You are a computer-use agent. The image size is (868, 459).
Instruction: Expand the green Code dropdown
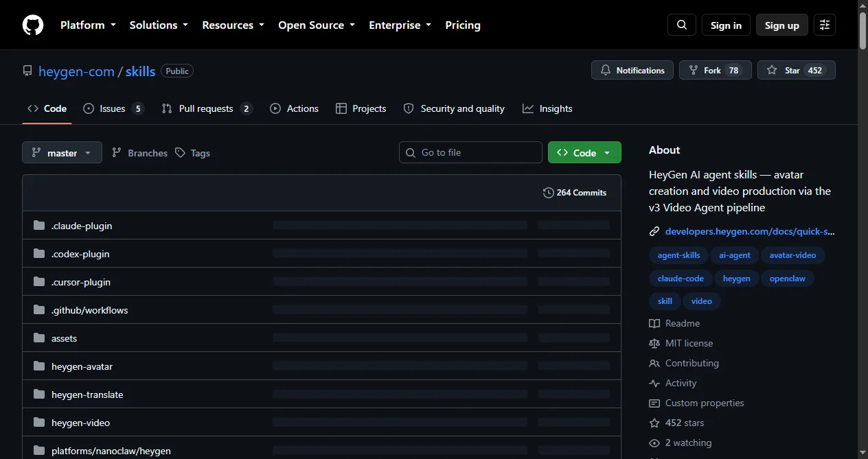pyautogui.click(x=584, y=152)
